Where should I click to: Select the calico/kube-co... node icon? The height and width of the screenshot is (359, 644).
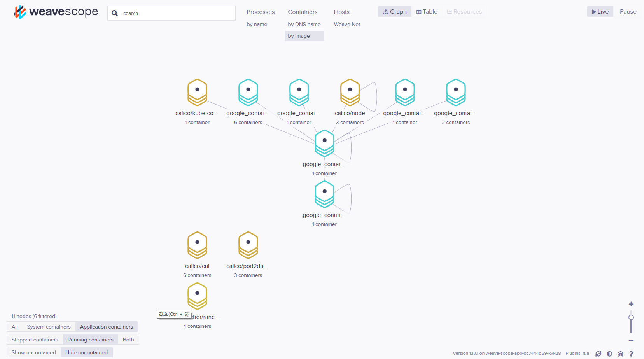coord(197,92)
